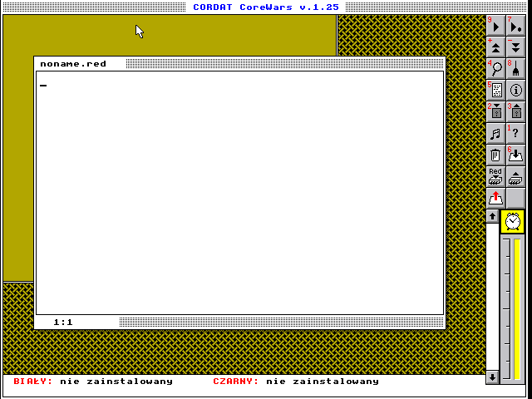
Task: Toggle the yellow alarm clock button
Action: [513, 220]
